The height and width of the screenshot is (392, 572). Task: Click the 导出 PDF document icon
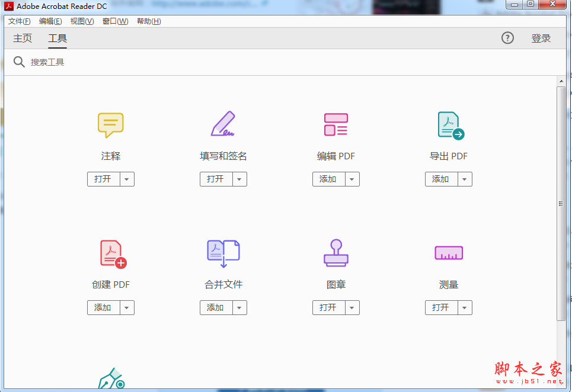pos(451,126)
